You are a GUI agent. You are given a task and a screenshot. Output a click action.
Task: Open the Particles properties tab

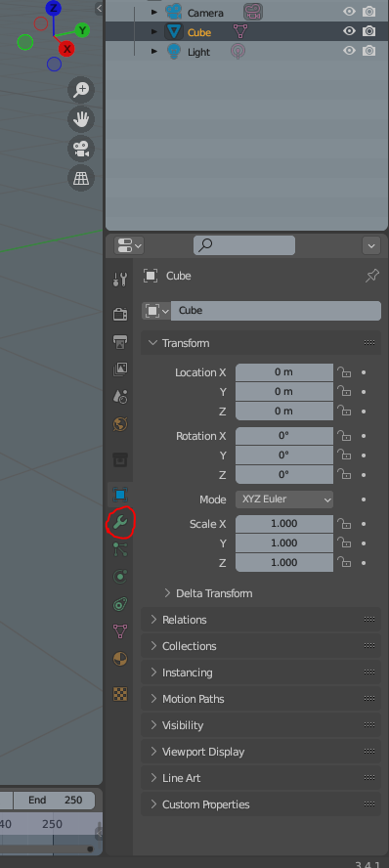(120, 548)
